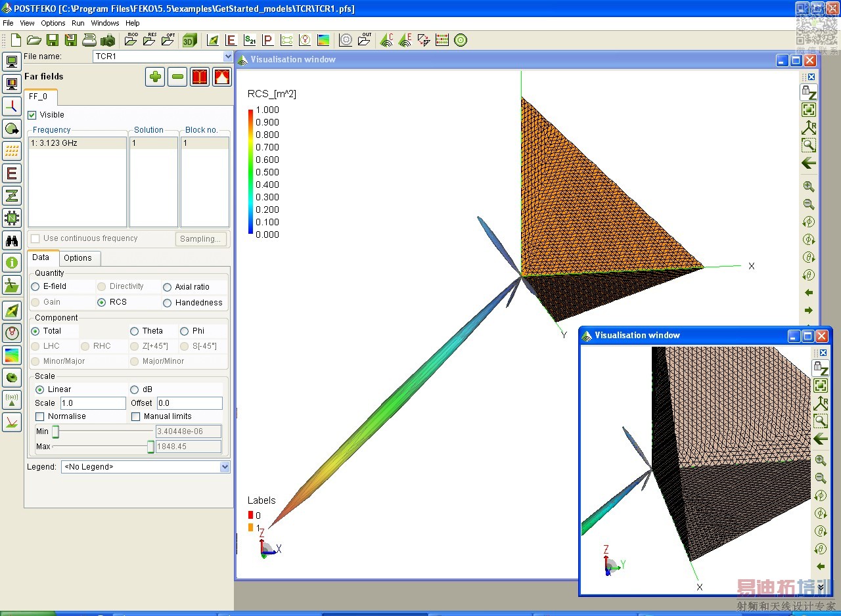
Task: Click the green minus remove far field button
Action: (177, 77)
